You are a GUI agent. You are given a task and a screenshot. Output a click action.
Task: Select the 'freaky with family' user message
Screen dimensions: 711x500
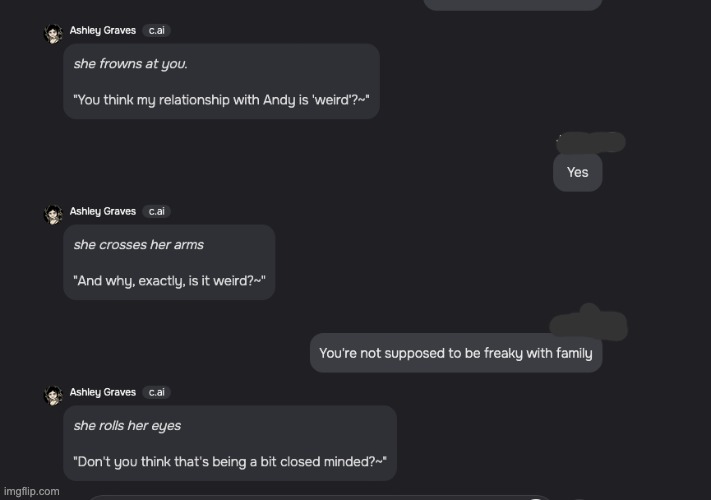click(x=456, y=353)
